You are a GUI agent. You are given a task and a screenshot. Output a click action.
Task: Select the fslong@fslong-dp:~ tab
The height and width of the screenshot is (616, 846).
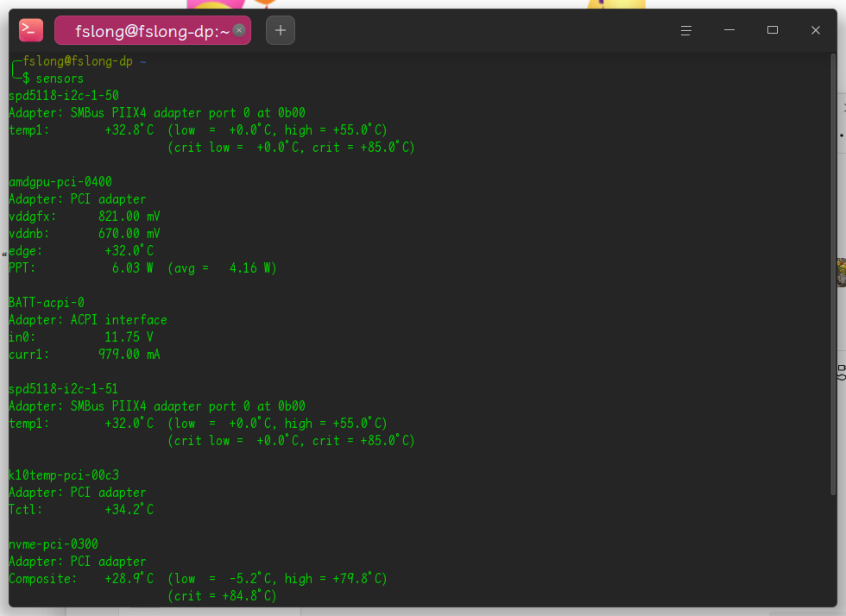pos(153,31)
